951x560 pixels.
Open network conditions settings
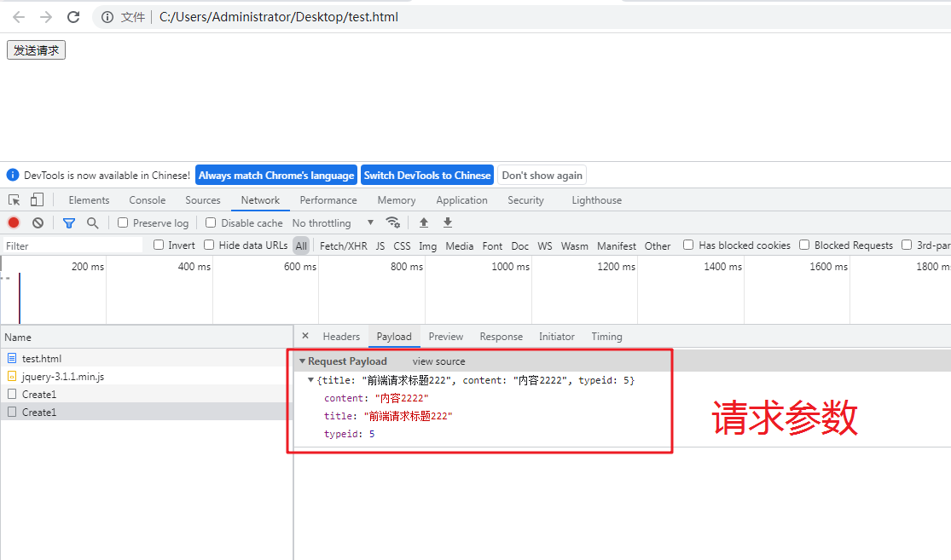393,222
